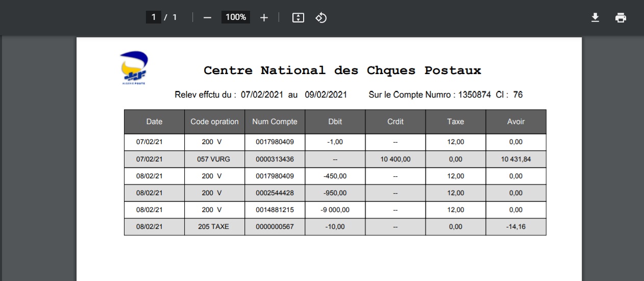Click the 'Num Compte' column header
Image resolution: width=644 pixels, height=281 pixels.
point(275,122)
